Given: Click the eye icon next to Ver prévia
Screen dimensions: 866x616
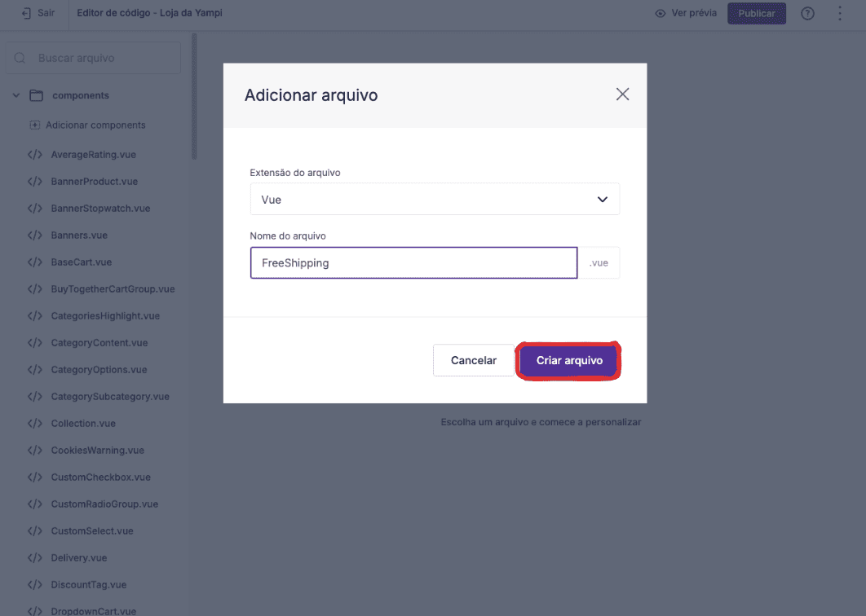Looking at the screenshot, I should point(660,13).
